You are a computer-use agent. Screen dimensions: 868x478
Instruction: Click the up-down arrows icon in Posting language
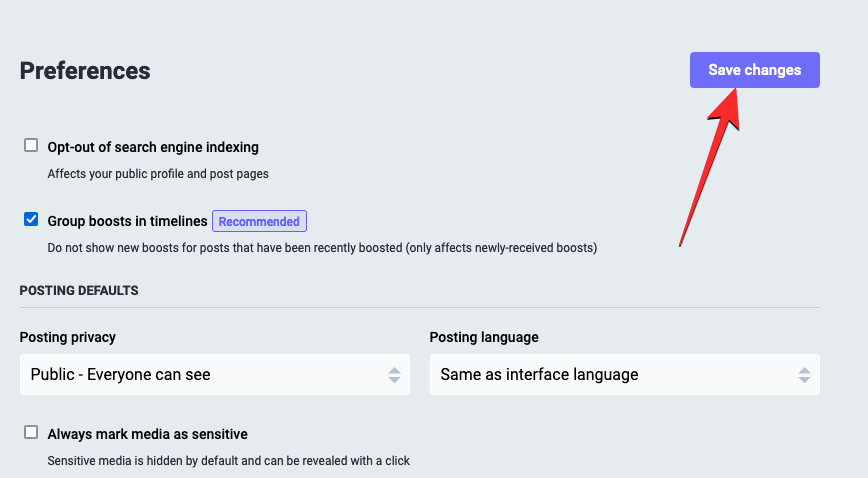point(804,375)
